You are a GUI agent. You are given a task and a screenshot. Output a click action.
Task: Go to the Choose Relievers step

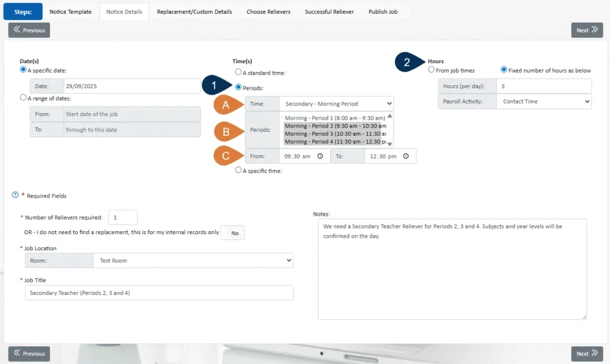269,12
